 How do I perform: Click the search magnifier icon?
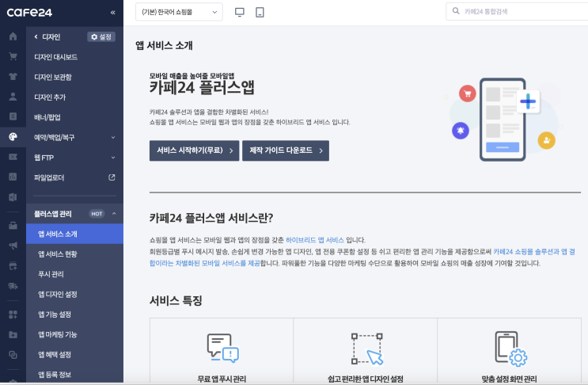pos(456,11)
